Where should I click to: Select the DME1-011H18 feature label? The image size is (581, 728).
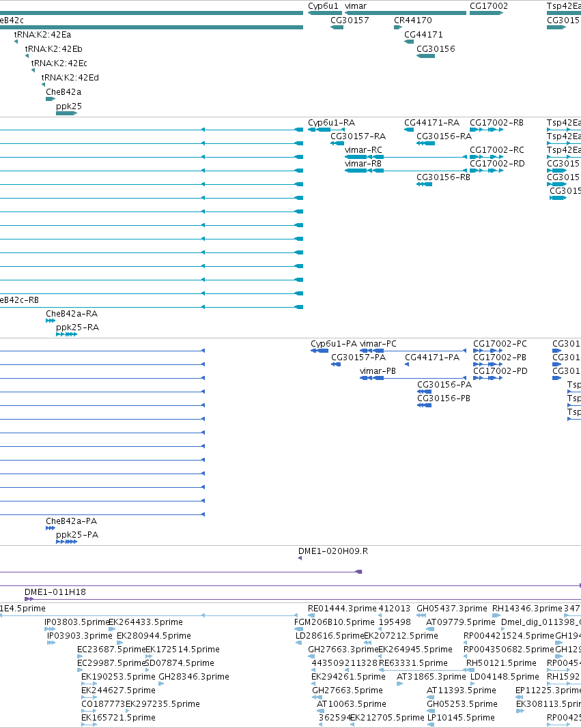coord(55,592)
